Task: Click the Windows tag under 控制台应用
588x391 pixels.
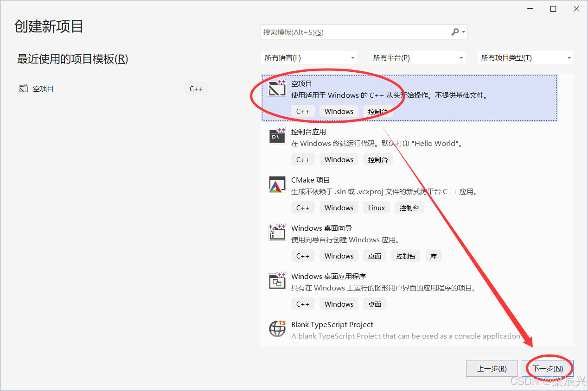Action: pyautogui.click(x=339, y=159)
